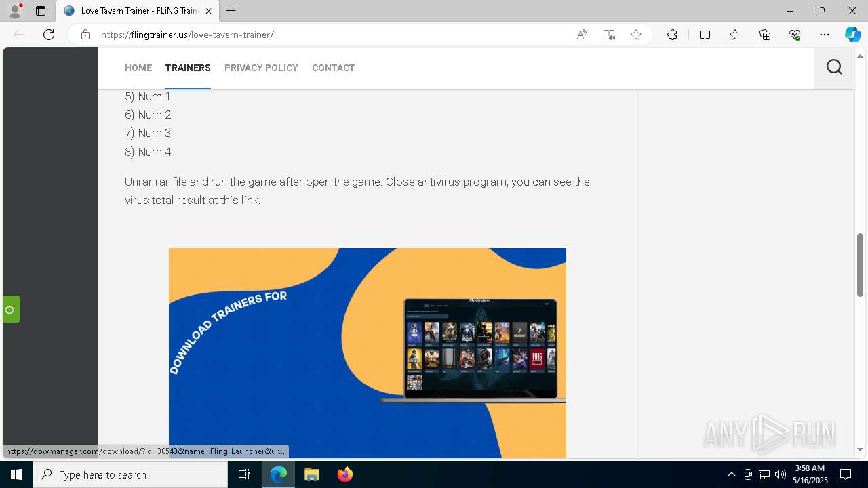Minimize the Edge window

(x=790, y=11)
